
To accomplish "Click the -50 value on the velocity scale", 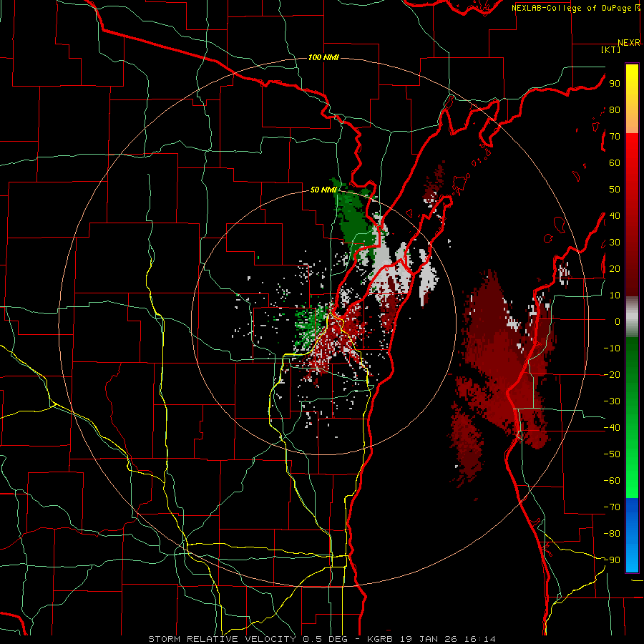I will pyautogui.click(x=612, y=454).
